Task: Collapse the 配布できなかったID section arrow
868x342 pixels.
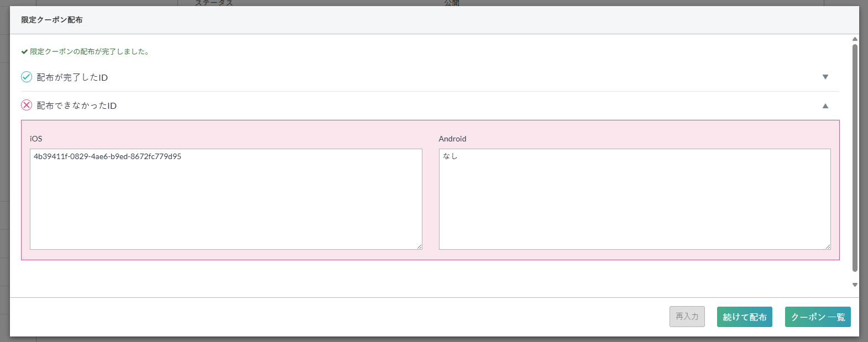Action: pos(825,106)
